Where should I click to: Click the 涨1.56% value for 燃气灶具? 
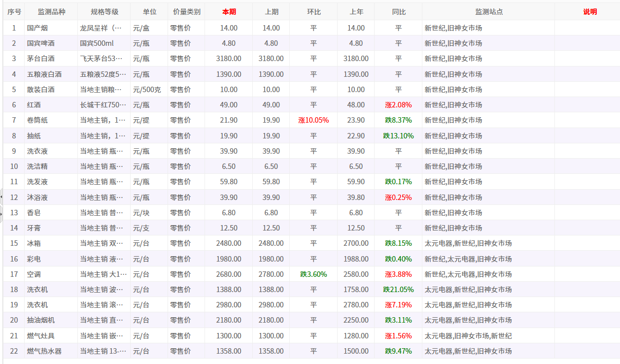(398, 336)
